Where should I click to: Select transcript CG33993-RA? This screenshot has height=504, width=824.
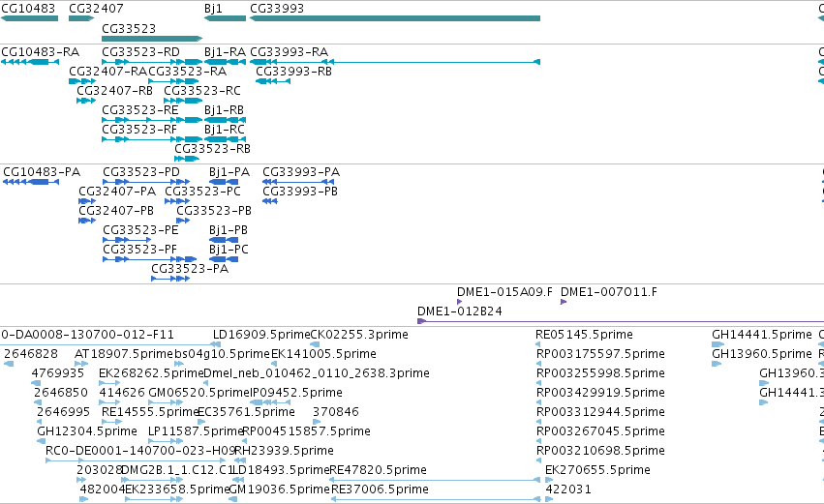click(290, 52)
